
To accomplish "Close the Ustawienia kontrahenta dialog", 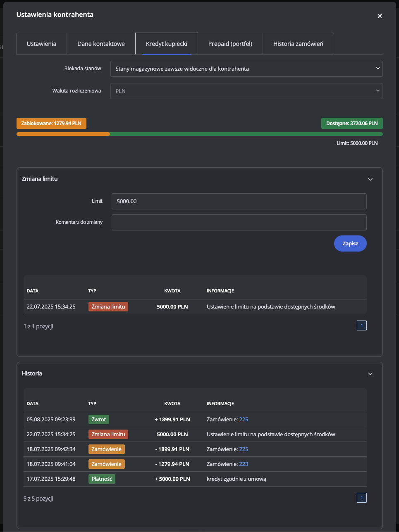I will tap(380, 16).
